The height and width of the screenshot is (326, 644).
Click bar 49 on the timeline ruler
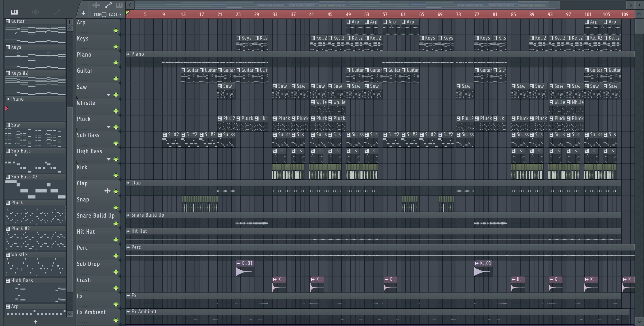348,14
